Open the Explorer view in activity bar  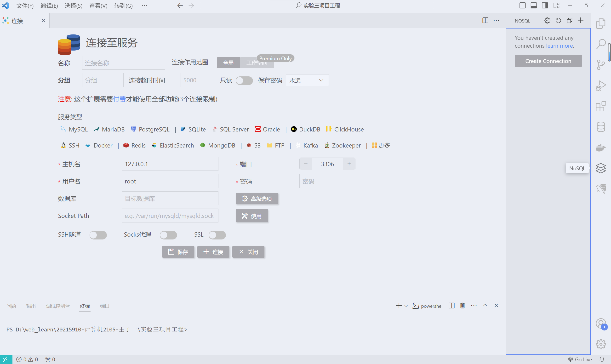pyautogui.click(x=601, y=23)
